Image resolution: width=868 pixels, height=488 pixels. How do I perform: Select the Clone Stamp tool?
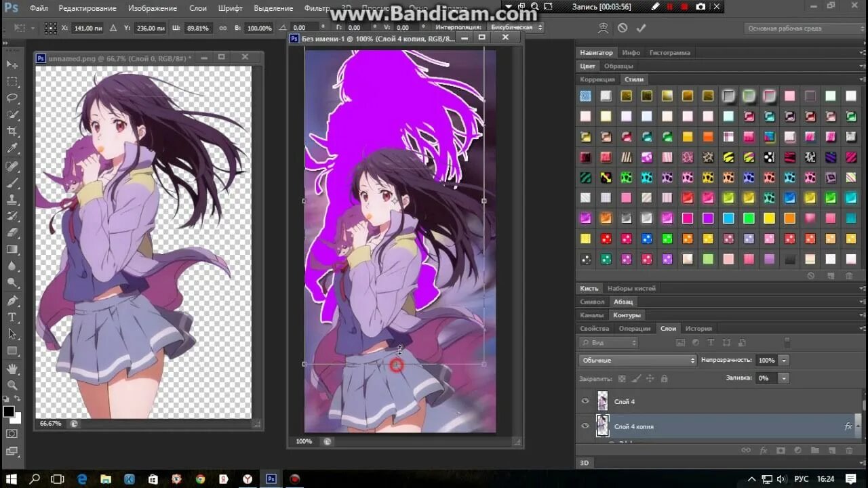(12, 200)
